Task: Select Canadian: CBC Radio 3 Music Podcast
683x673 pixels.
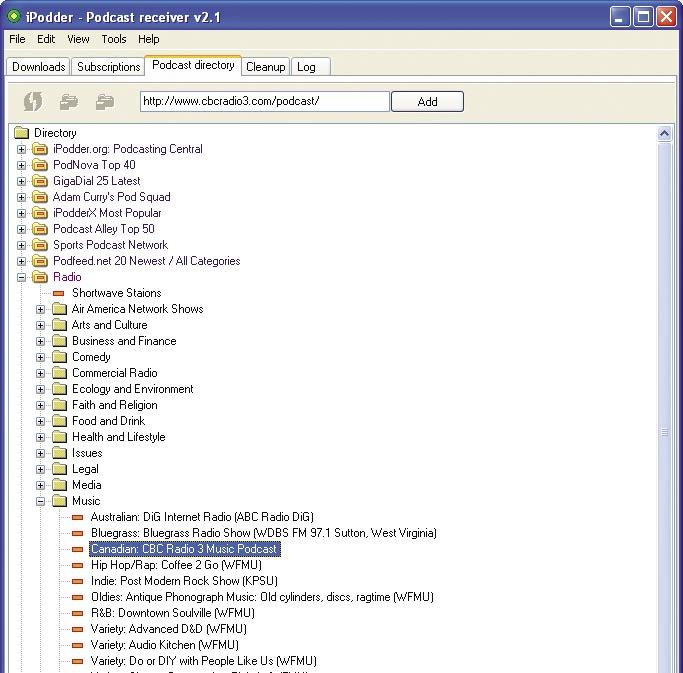Action: click(x=185, y=549)
